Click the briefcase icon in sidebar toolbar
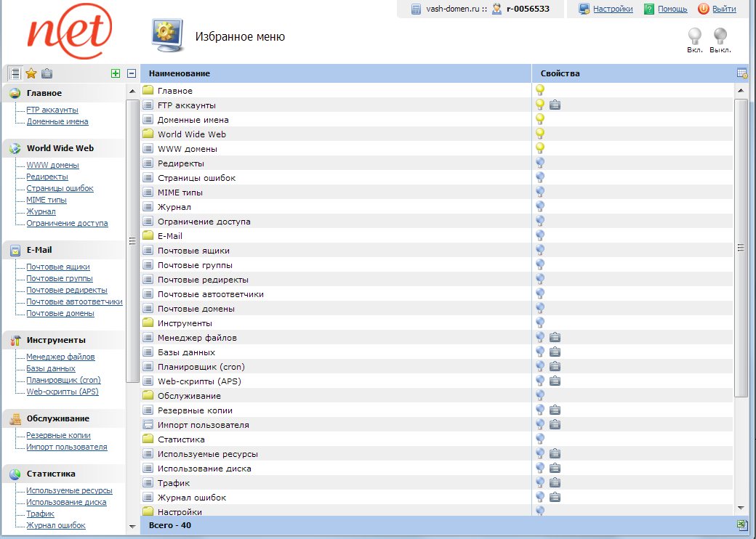Screen dimensions: 756x539 click(x=47, y=73)
